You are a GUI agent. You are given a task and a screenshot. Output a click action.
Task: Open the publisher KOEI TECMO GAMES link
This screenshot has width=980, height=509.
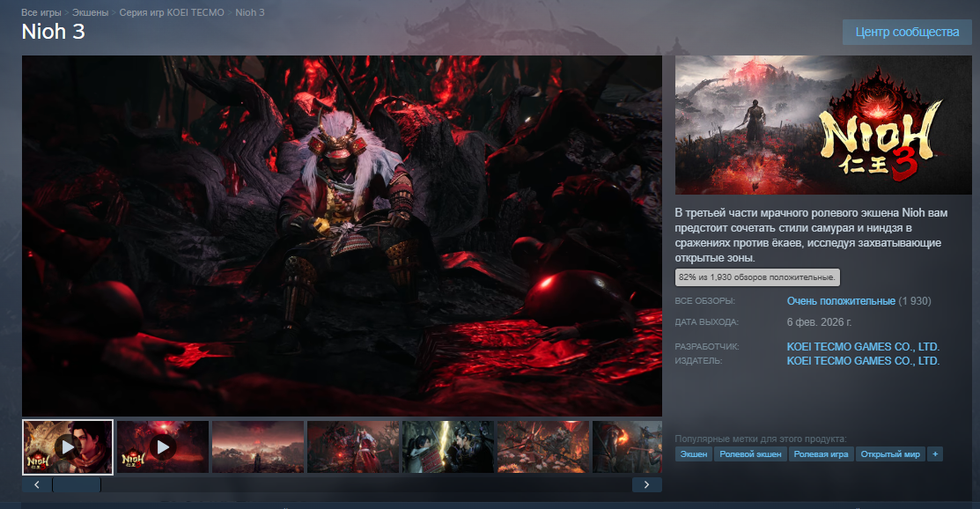(x=863, y=360)
